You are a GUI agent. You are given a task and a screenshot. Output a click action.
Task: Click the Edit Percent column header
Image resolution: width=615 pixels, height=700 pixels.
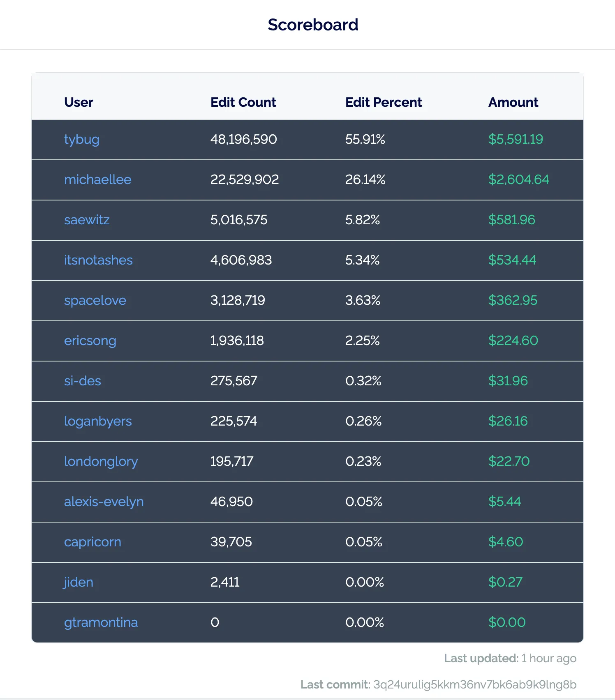(384, 102)
